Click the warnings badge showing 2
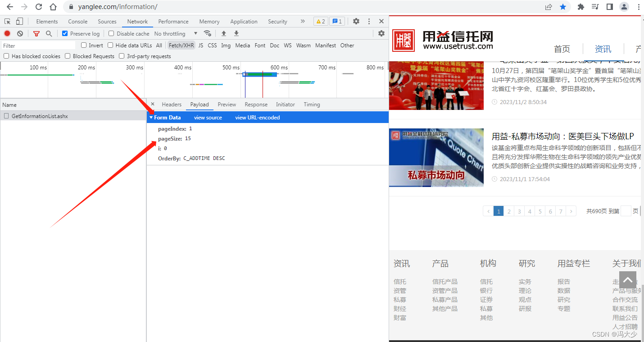Image resolution: width=644 pixels, height=342 pixels. (x=321, y=21)
